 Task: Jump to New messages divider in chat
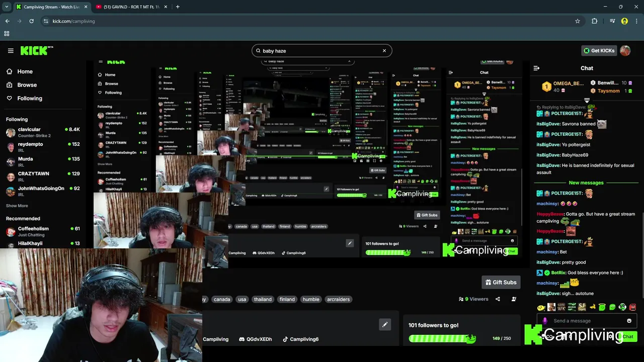[x=586, y=183]
